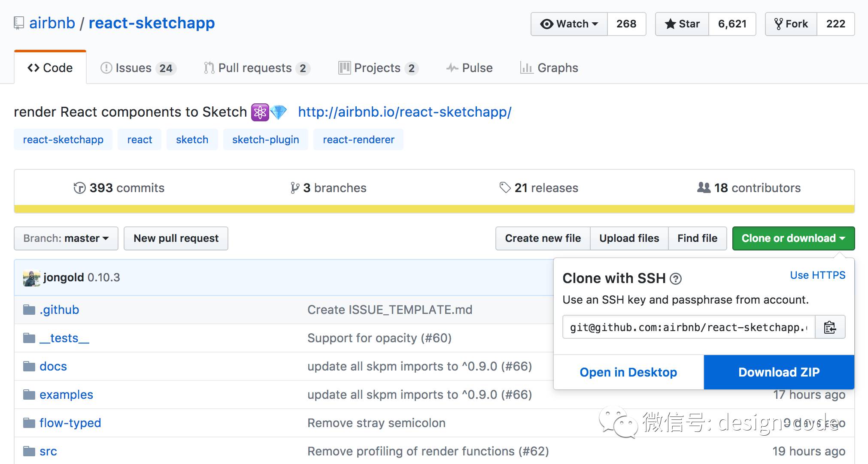This screenshot has height=464, width=868.
Task: Switch clone method to Use HTTPS
Action: click(x=817, y=275)
